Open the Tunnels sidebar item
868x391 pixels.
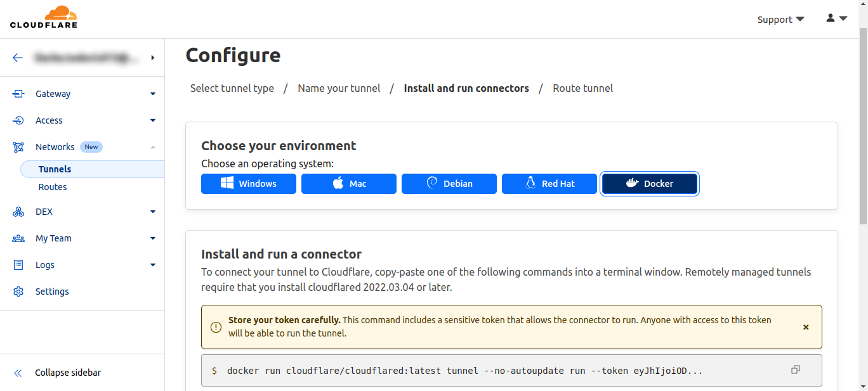pyautogui.click(x=55, y=169)
